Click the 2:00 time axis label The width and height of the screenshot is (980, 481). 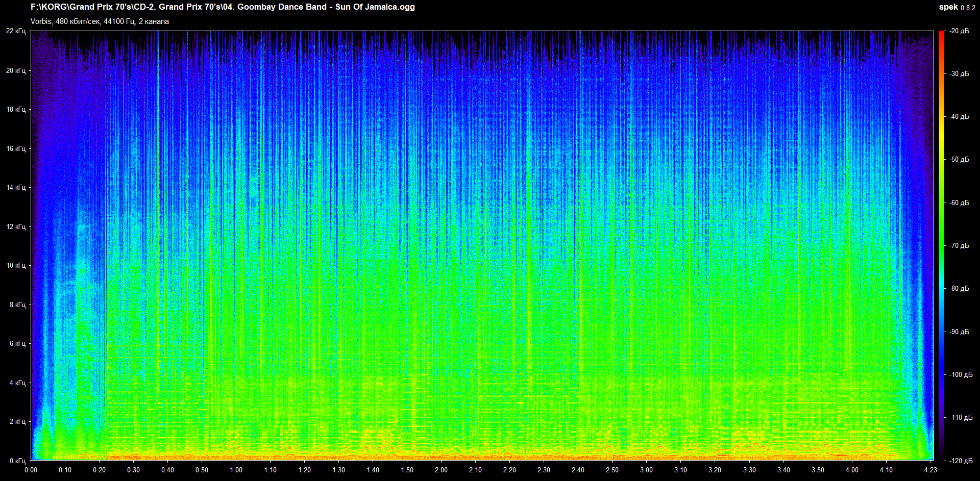[441, 470]
